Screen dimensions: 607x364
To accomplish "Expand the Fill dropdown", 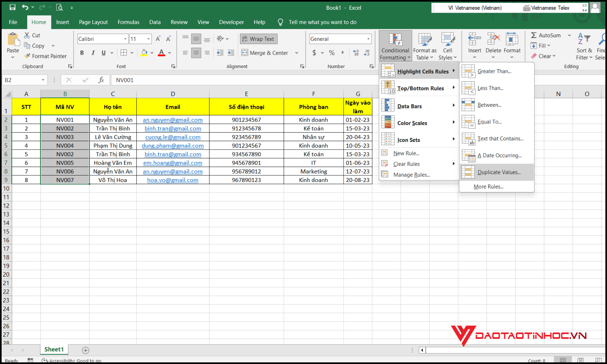I will click(549, 46).
